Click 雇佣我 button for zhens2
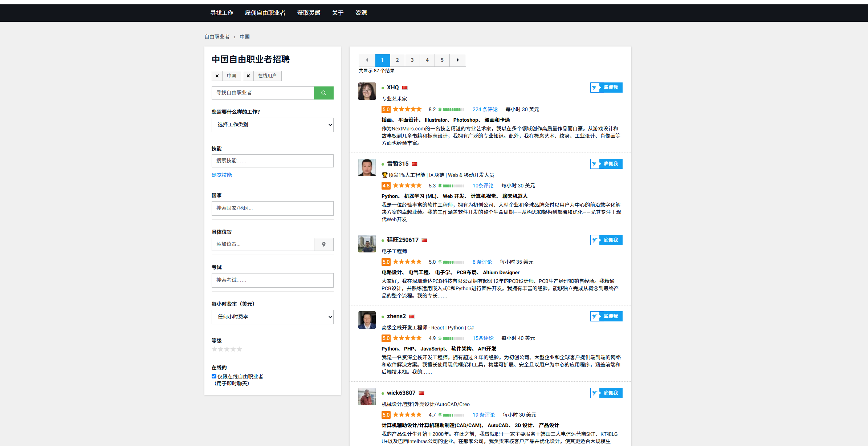Viewport: 868px width, 446px height. point(606,316)
